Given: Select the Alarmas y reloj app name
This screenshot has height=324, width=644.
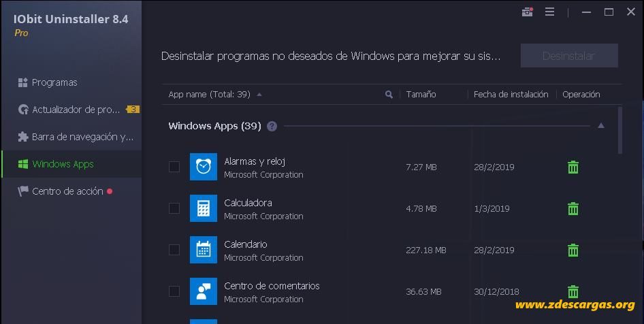Looking at the screenshot, I should [x=255, y=161].
